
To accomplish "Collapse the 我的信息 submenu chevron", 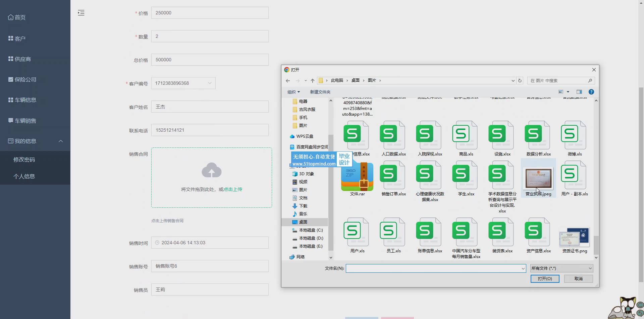I will [x=61, y=141].
